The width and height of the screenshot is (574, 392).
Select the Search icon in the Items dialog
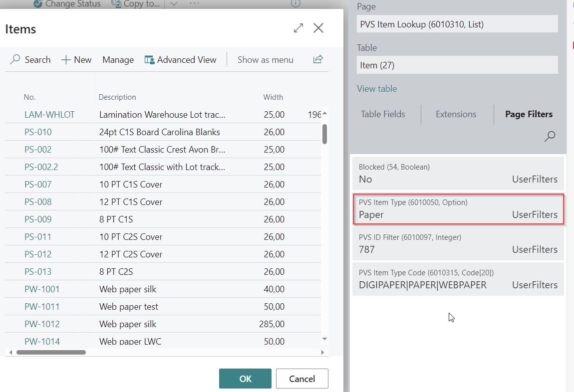16,59
